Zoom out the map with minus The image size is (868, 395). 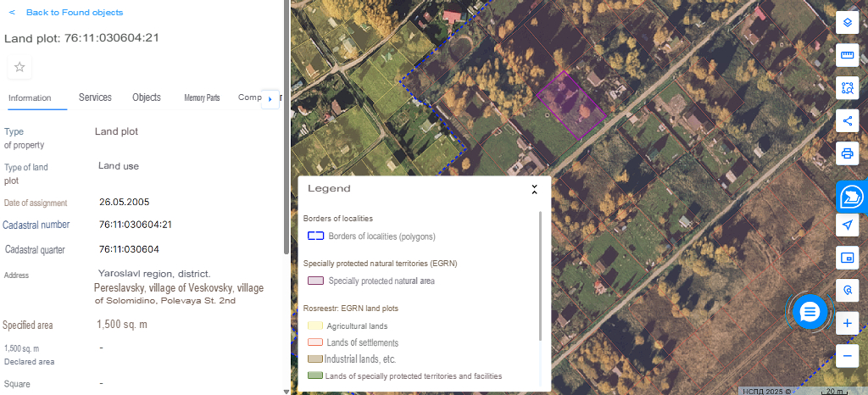(x=847, y=356)
